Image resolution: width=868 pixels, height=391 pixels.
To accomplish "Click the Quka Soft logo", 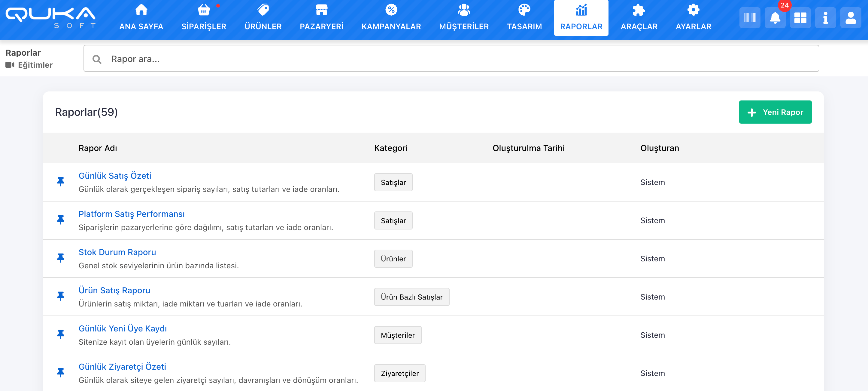I will click(50, 17).
